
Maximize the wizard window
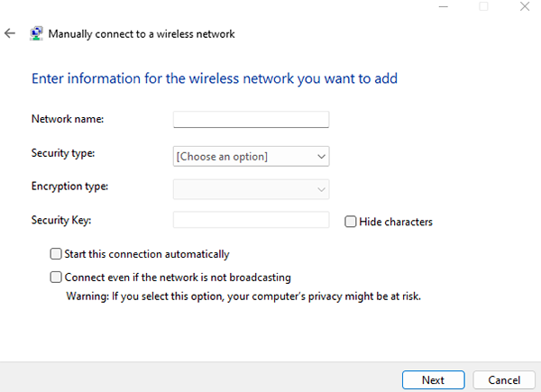(483, 6)
